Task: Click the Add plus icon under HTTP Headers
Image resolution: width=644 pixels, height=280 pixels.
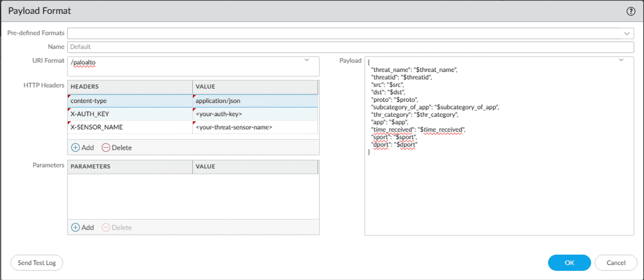Action: (76, 148)
